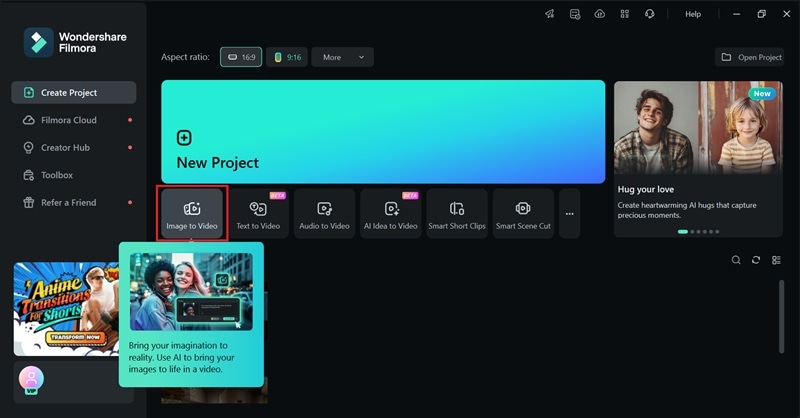
Task: Open Smart Scene Cut
Action: [x=523, y=213]
